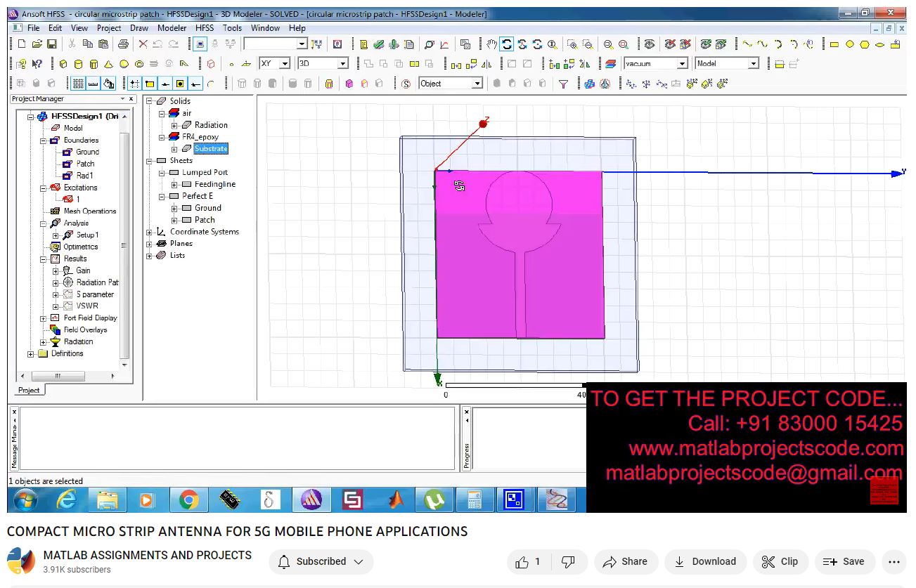Switch to the Project tab
The width and height of the screenshot is (916, 588).
[x=29, y=390]
